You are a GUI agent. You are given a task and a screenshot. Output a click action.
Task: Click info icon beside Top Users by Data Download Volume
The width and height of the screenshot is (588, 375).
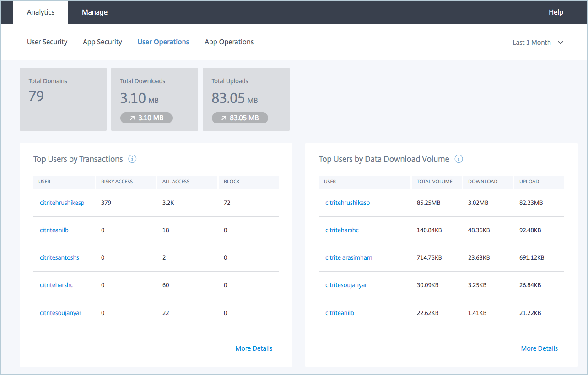point(459,159)
